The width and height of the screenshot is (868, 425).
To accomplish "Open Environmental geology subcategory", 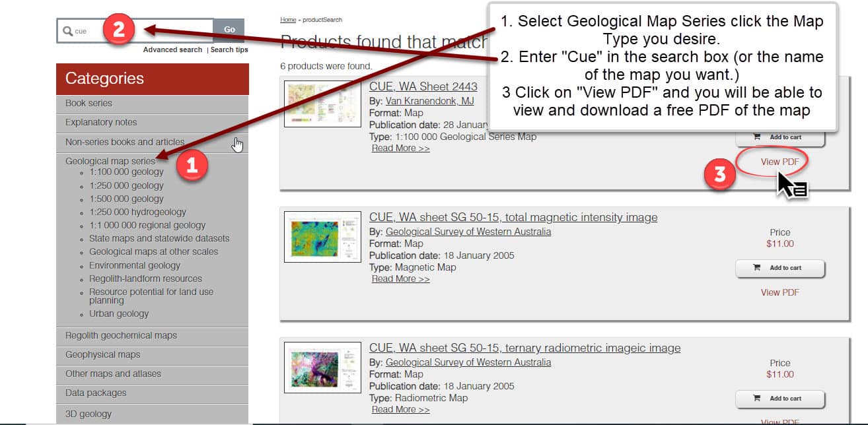I will (135, 265).
